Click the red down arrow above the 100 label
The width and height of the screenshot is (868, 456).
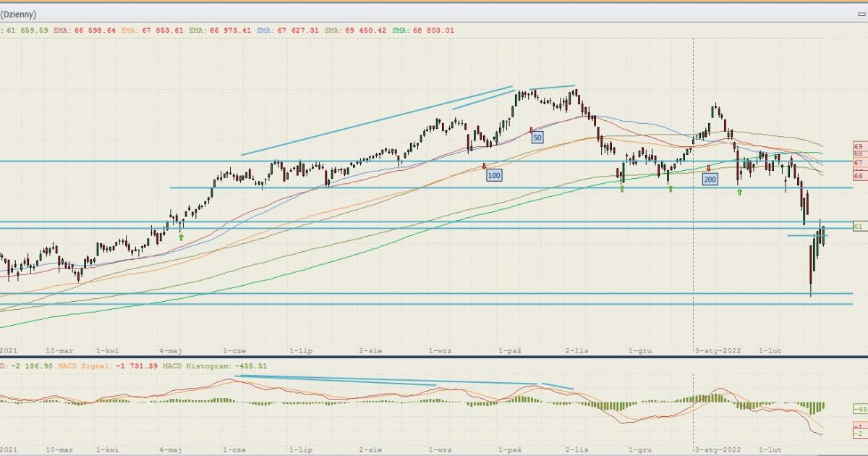[x=484, y=166]
